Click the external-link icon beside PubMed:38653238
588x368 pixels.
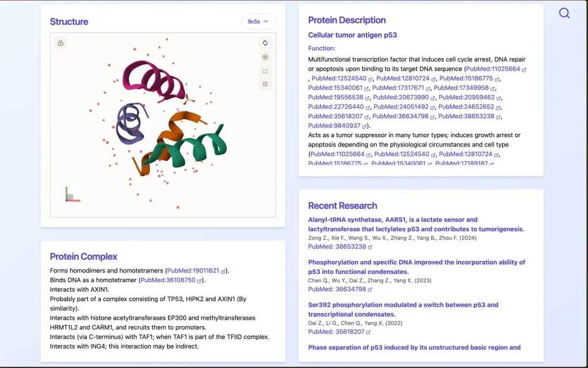[x=498, y=116]
